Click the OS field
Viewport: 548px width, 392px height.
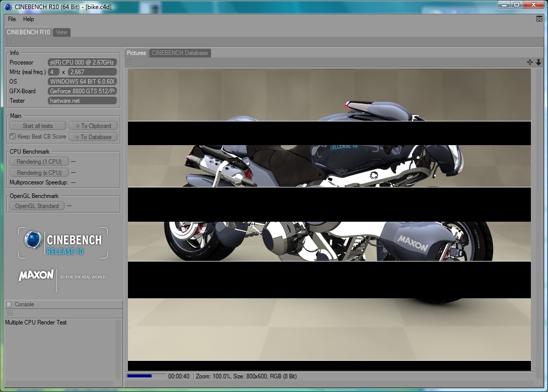click(82, 82)
